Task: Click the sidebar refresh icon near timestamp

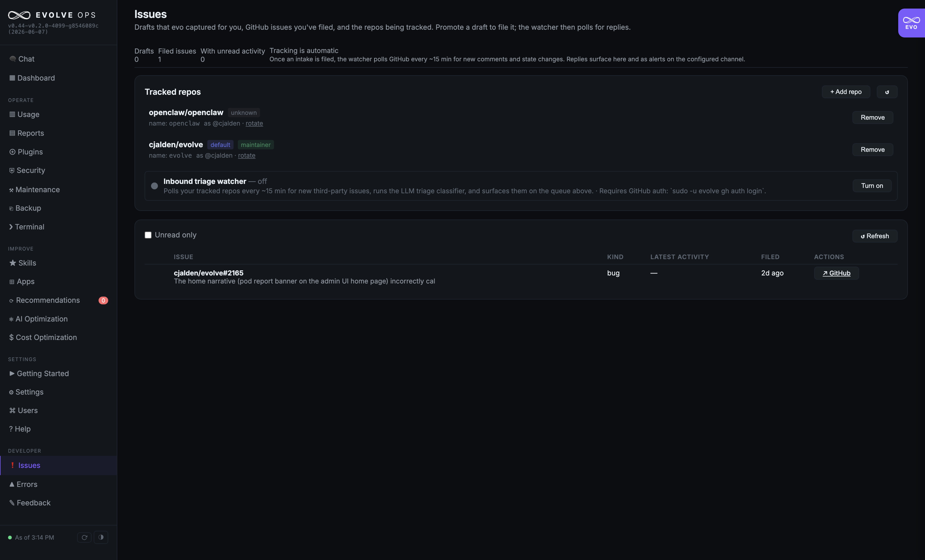Action: click(x=84, y=537)
